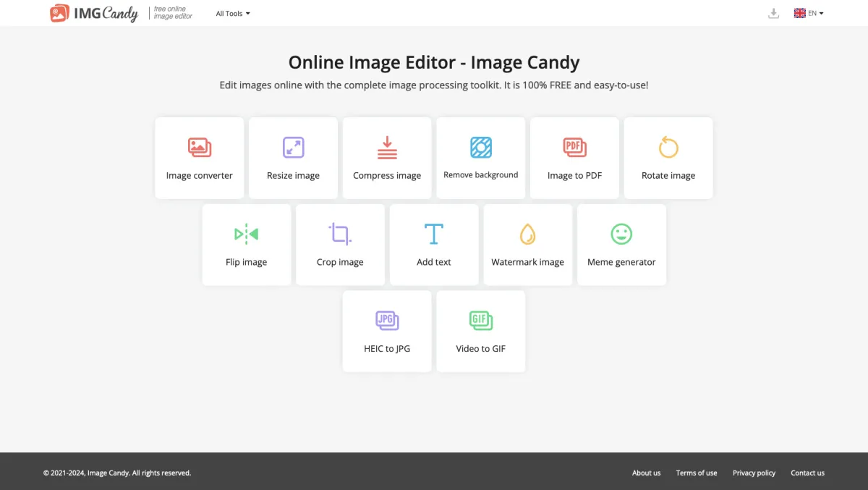Expand the All Tools dropdown
Viewport: 868px width, 490px height.
pos(233,14)
